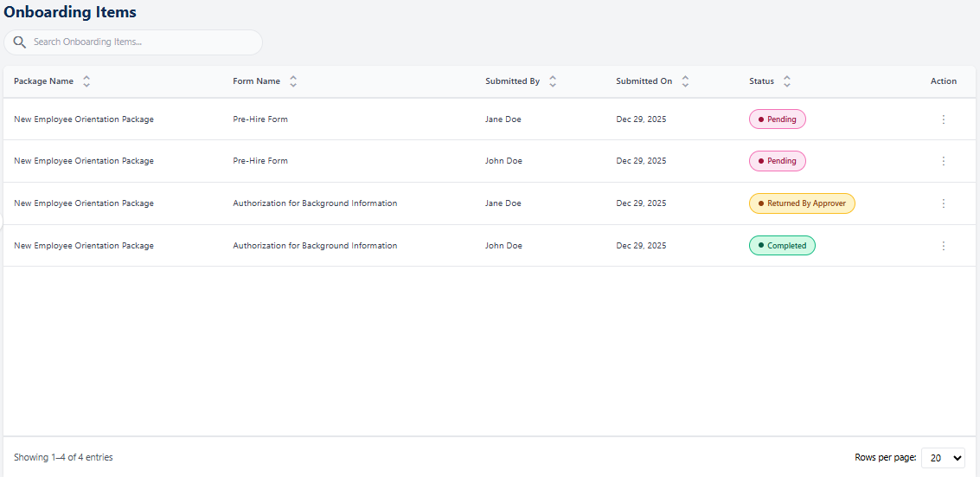Sort by Form Name column
980x477 pixels.
[x=293, y=81]
